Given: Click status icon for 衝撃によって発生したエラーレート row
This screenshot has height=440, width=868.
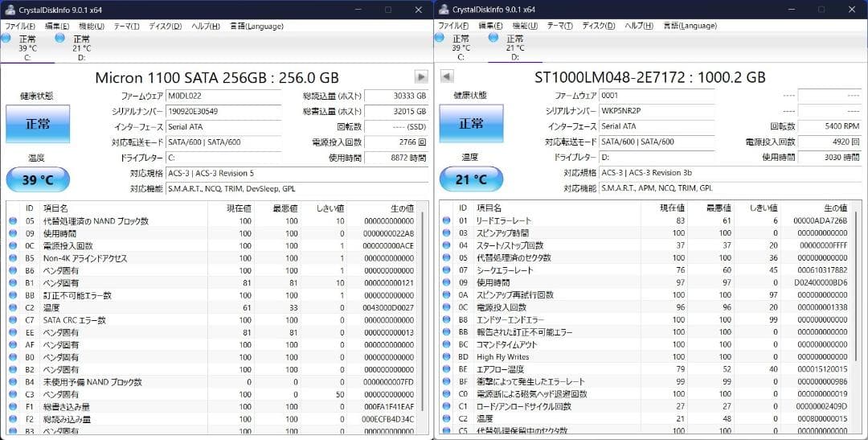Looking at the screenshot, I should (447, 382).
